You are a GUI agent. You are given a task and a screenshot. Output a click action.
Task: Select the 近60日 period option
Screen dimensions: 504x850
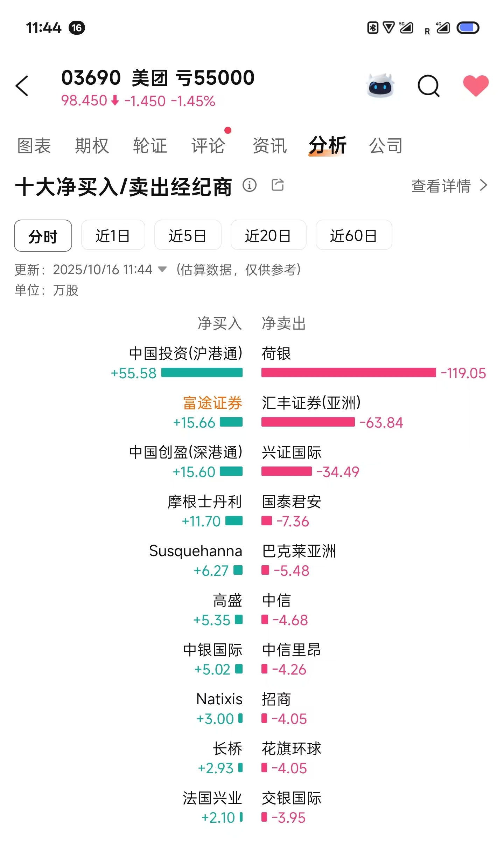(353, 235)
